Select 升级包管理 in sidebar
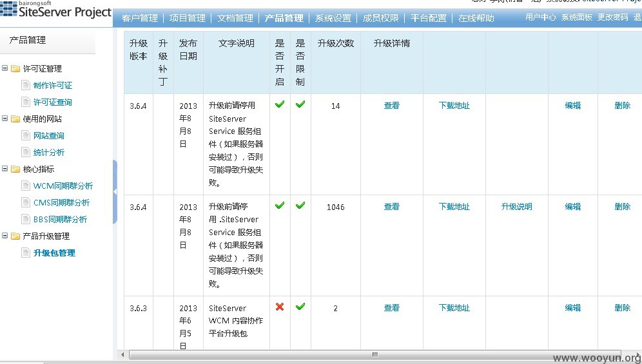This screenshot has height=364, width=642. (x=54, y=253)
